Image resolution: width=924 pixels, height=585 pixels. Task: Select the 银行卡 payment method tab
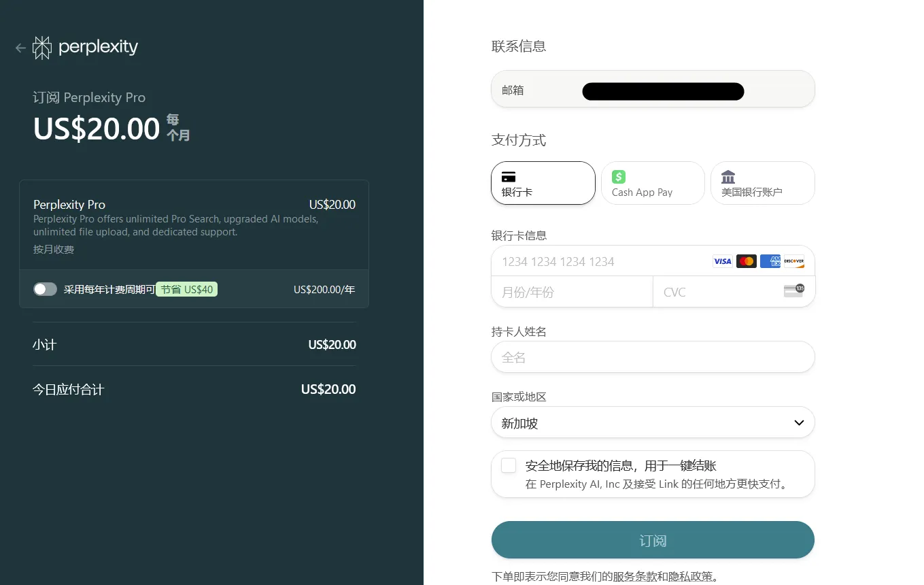pos(543,183)
